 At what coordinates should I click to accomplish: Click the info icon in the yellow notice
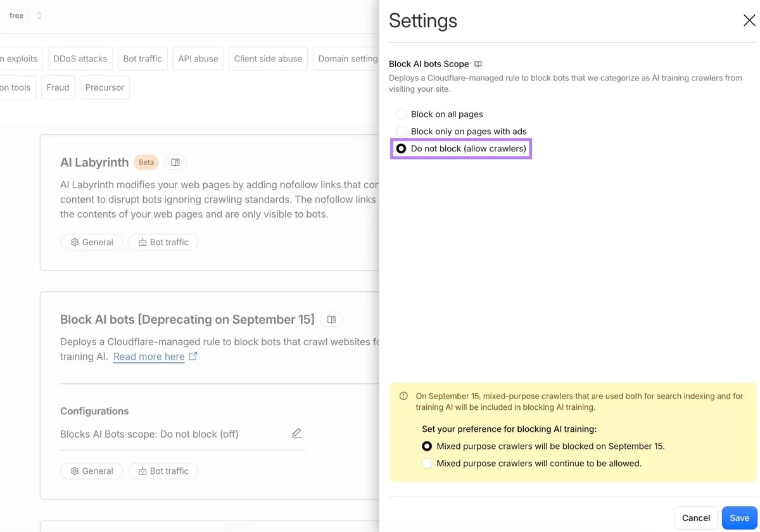(x=403, y=396)
